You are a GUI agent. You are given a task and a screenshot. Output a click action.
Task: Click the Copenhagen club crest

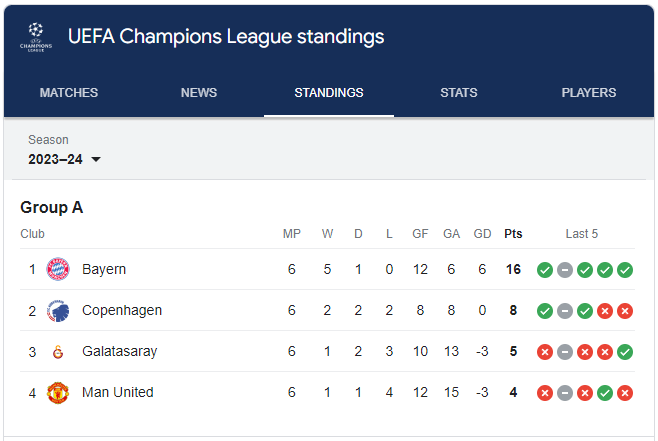coord(58,311)
